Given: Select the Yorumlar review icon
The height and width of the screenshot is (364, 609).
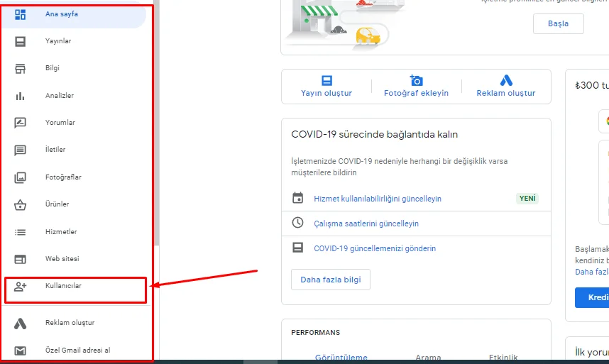Looking at the screenshot, I should tap(21, 123).
